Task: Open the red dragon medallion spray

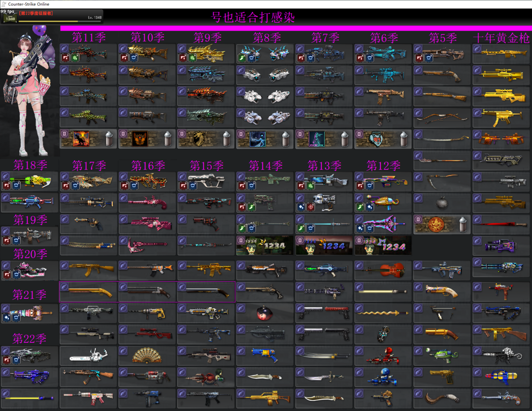Action: click(x=442, y=224)
